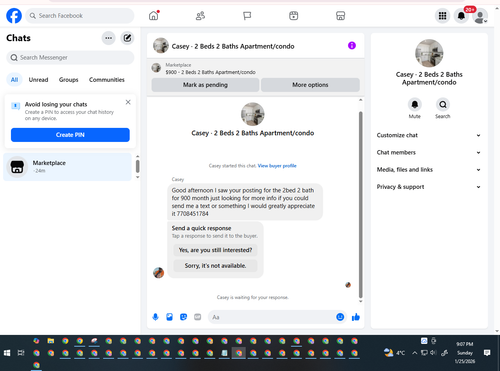Toggle conversation information purple icon
500x371 pixels.
coord(352,45)
